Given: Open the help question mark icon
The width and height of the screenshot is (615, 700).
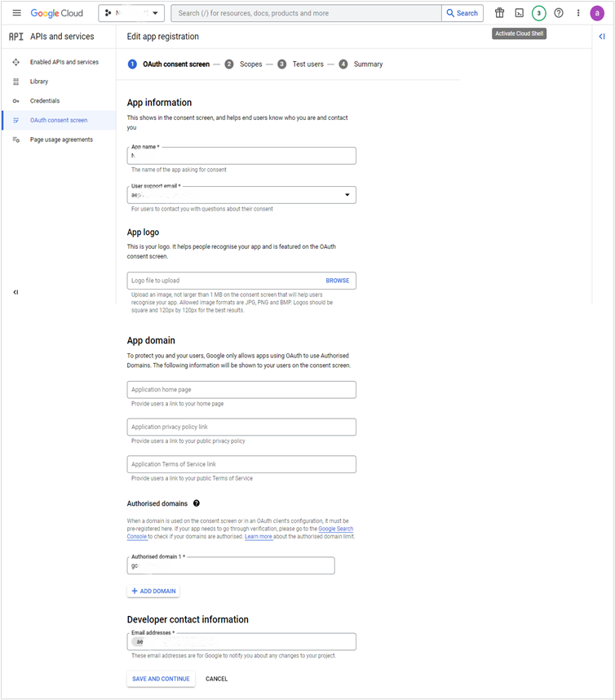Looking at the screenshot, I should (559, 13).
